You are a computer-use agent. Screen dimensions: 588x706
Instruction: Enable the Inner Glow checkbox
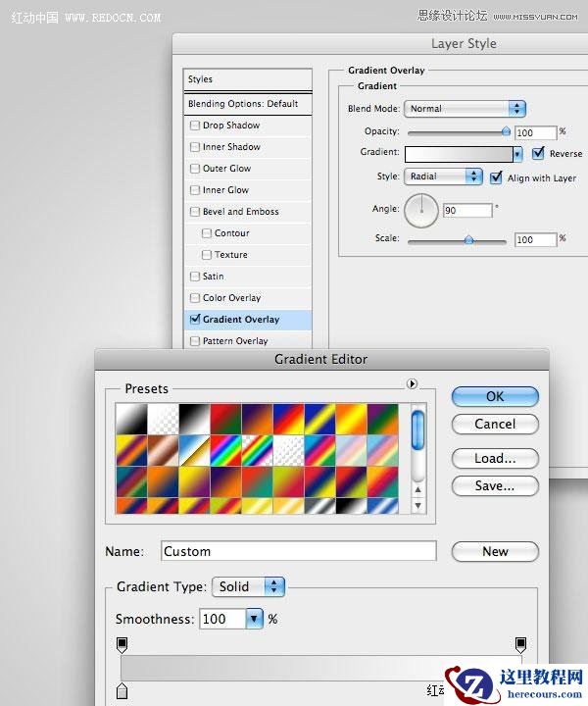194,190
